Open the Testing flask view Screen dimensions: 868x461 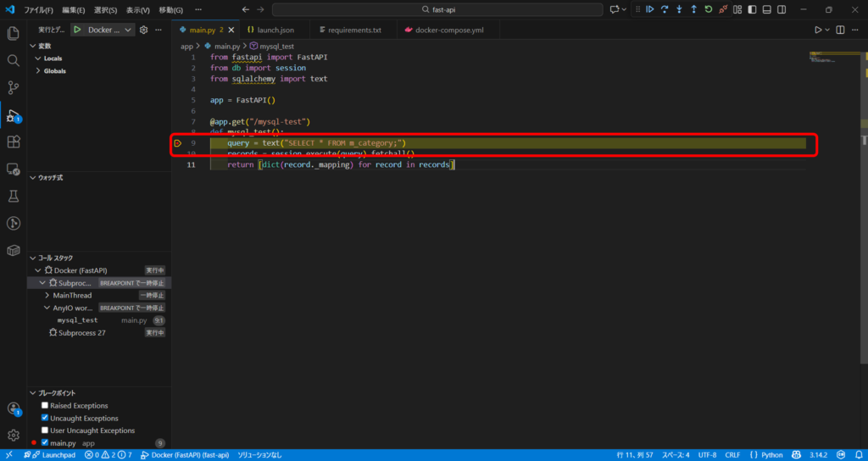click(x=13, y=196)
